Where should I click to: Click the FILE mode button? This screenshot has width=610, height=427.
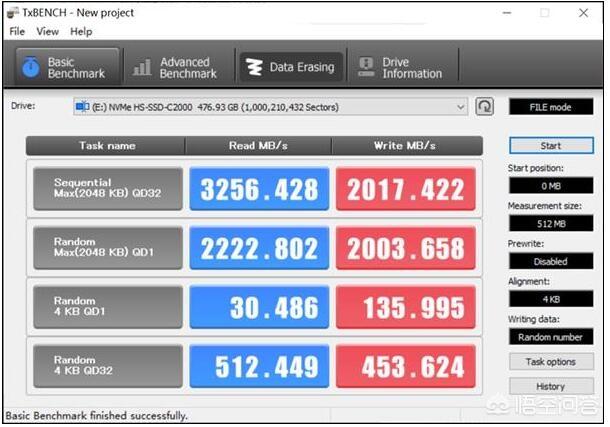(x=551, y=107)
